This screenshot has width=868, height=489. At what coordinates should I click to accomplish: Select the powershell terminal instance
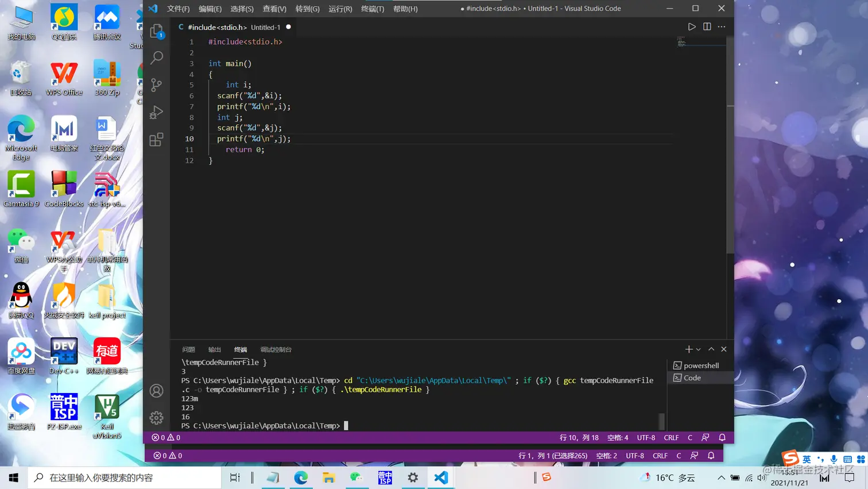pyautogui.click(x=700, y=365)
